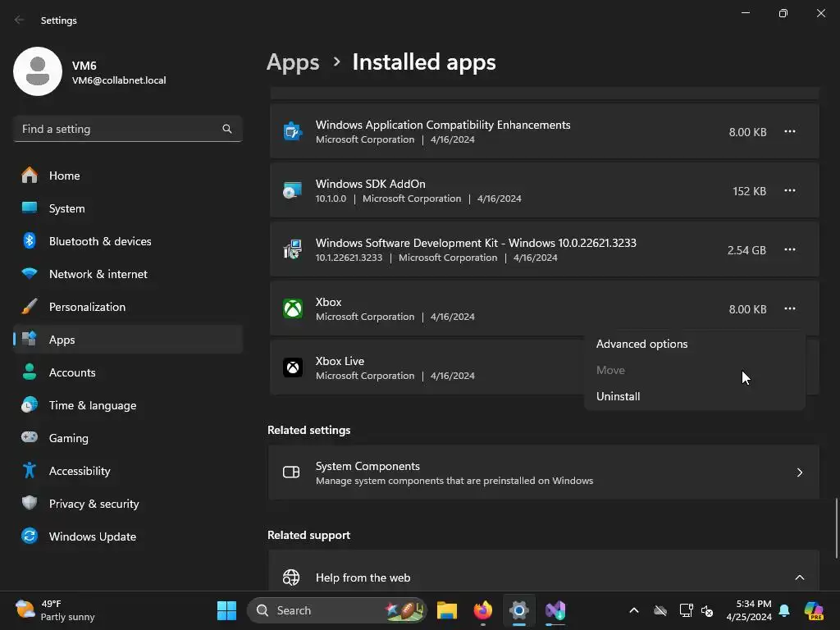Open the Accounts person icon
Screen dimensions: 840x630
pyautogui.click(x=30, y=372)
